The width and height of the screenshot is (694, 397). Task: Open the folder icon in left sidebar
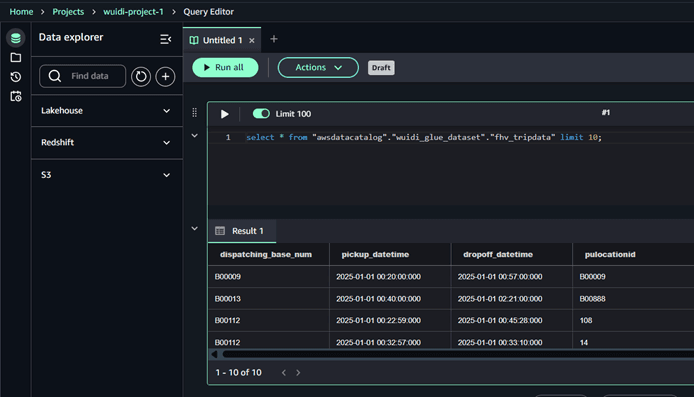tap(15, 58)
